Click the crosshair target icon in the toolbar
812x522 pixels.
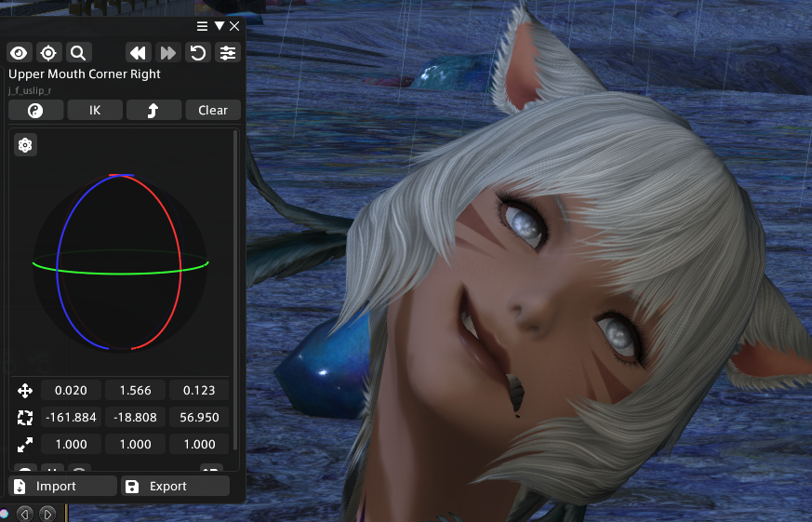coord(48,53)
